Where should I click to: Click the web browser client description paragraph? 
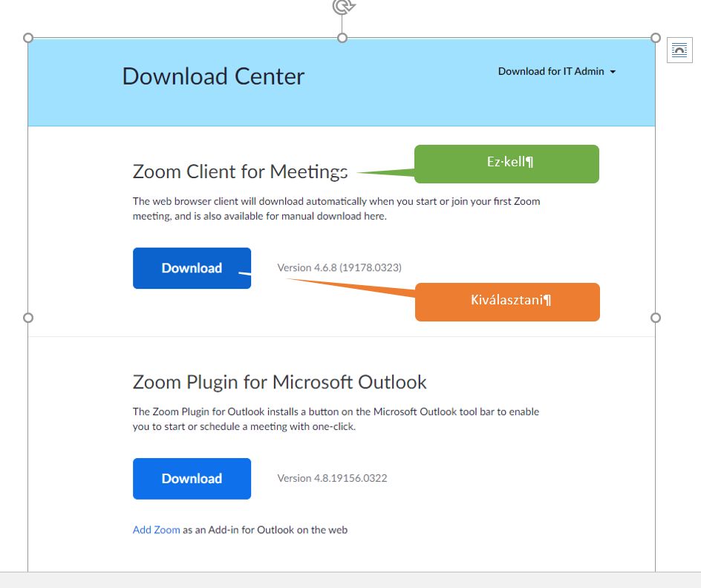tap(336, 209)
